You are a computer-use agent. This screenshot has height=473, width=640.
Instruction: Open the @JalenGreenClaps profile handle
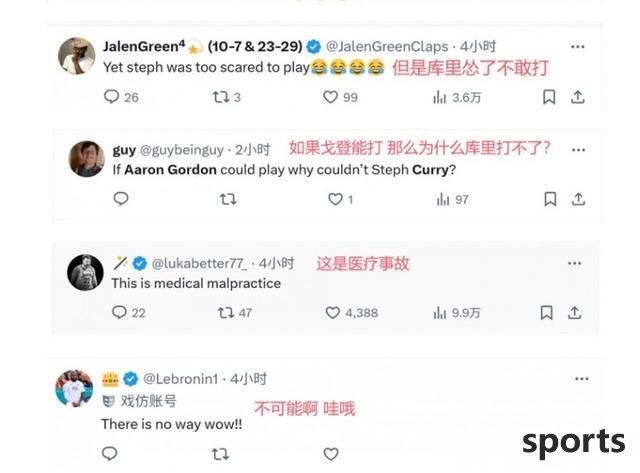(x=387, y=47)
